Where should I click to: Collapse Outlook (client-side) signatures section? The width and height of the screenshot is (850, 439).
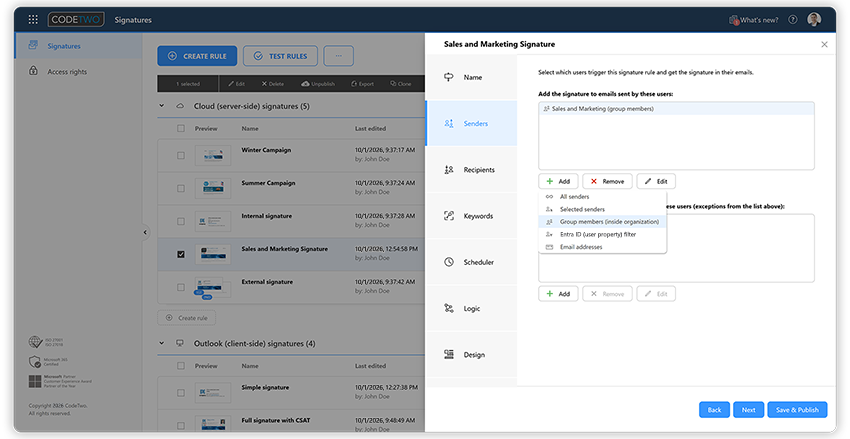point(162,343)
